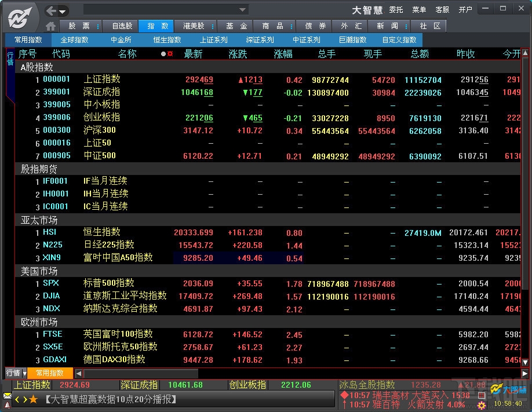Image resolution: width=532 pixels, height=412 pixels.
Task: Click the home icon
Action: (50, 26)
